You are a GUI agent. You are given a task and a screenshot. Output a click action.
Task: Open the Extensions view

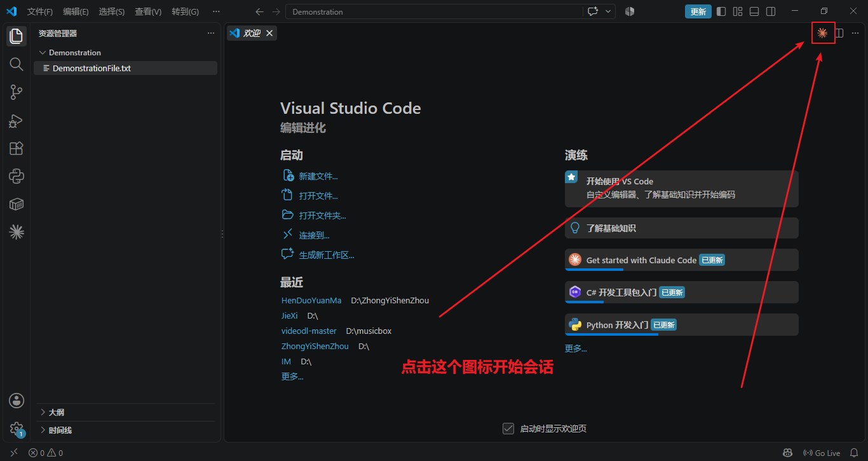(x=17, y=148)
